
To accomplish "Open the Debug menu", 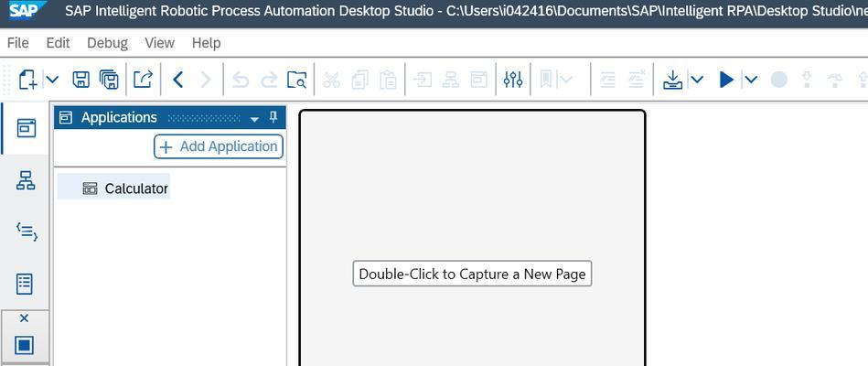I will tap(107, 43).
